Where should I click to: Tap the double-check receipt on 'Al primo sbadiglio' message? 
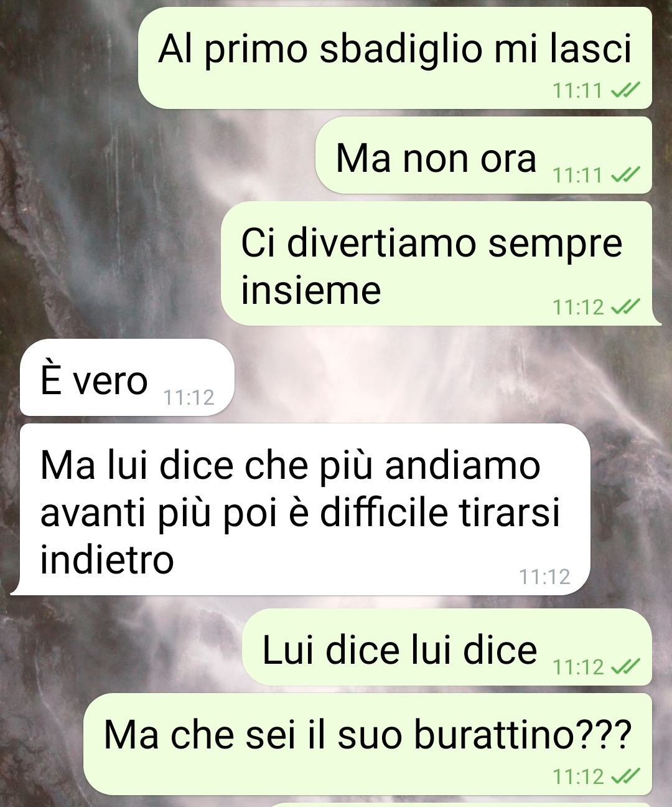pos(625,91)
